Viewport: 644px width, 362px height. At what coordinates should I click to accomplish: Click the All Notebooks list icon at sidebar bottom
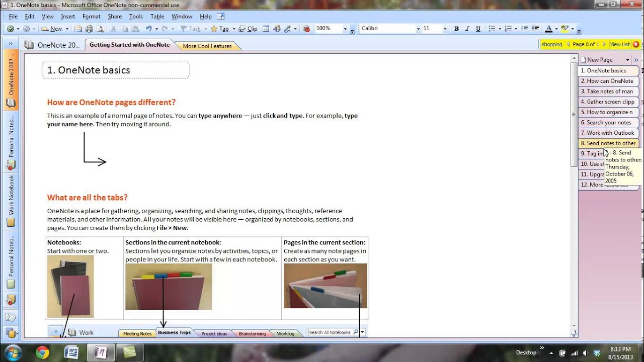point(11,332)
